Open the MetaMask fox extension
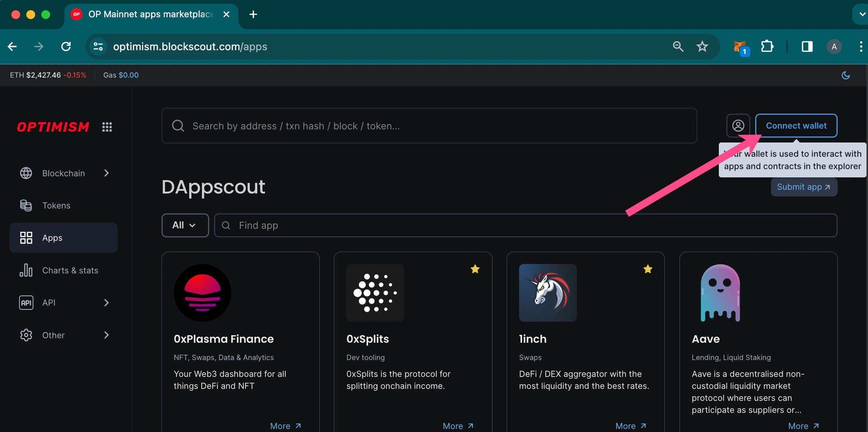This screenshot has height=432, width=868. [740, 47]
